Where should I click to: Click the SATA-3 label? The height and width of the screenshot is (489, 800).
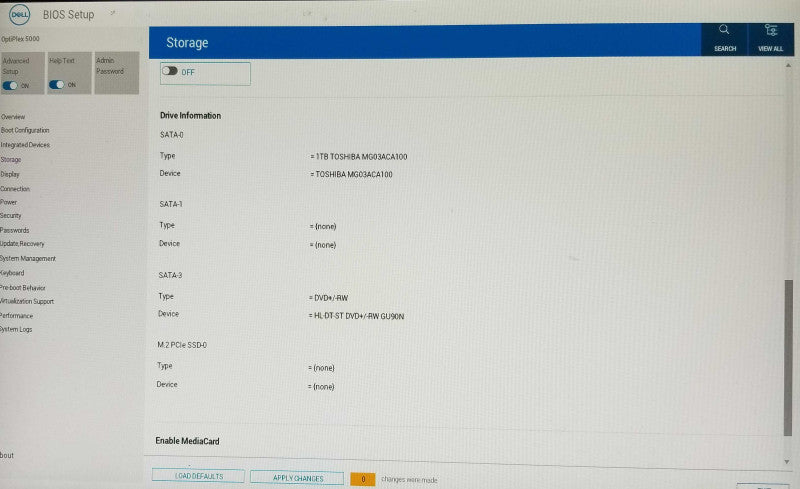(170, 276)
